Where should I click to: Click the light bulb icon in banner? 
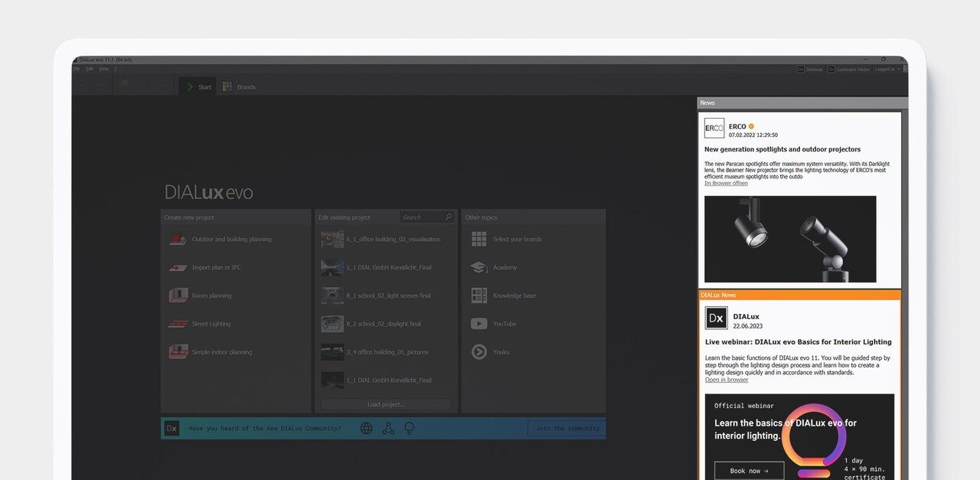click(x=410, y=429)
